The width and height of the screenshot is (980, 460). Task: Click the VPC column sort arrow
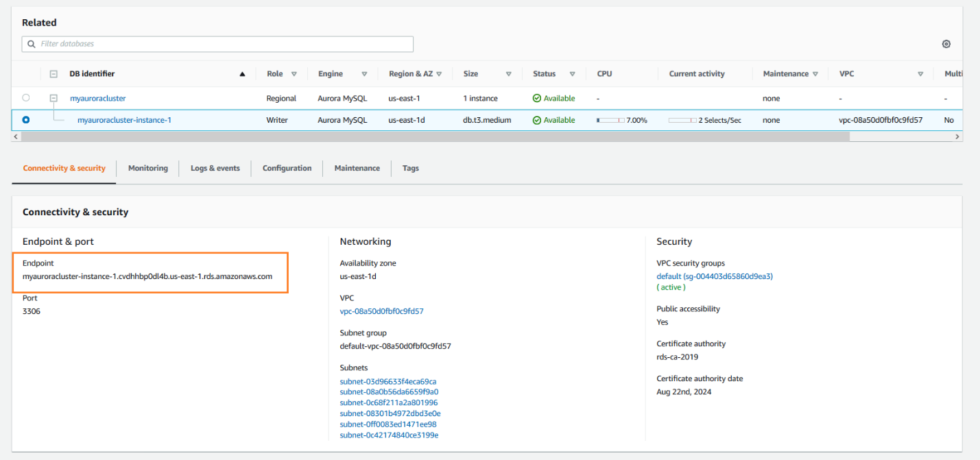921,74
